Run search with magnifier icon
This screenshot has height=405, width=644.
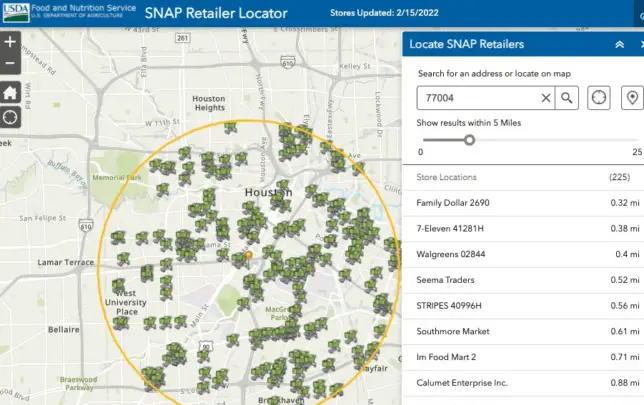click(x=567, y=98)
